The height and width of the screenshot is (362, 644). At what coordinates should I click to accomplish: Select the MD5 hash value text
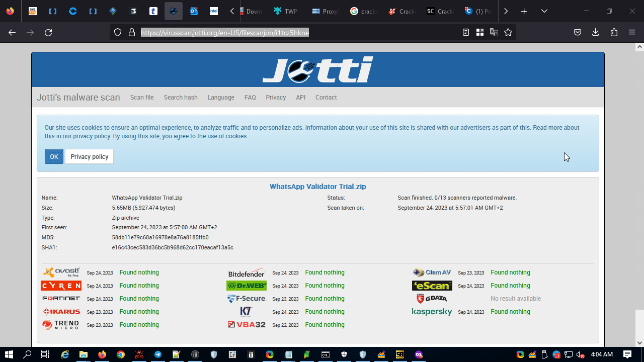coord(160,237)
